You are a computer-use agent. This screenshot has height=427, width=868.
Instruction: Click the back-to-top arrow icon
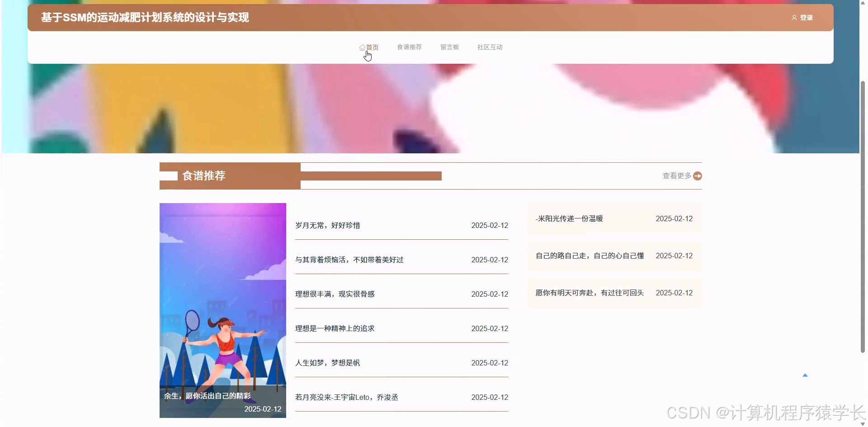[x=805, y=375]
